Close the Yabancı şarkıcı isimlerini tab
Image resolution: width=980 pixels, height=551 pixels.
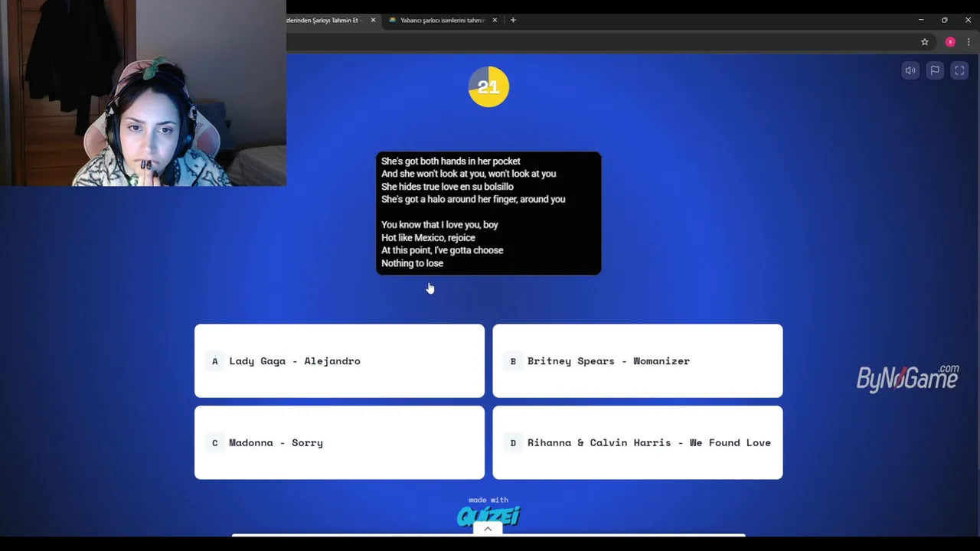tap(495, 20)
